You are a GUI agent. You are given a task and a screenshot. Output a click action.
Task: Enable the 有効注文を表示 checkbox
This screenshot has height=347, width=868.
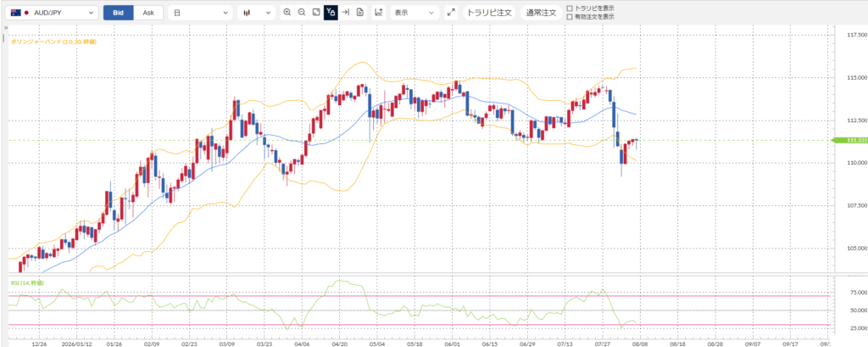[x=570, y=17]
